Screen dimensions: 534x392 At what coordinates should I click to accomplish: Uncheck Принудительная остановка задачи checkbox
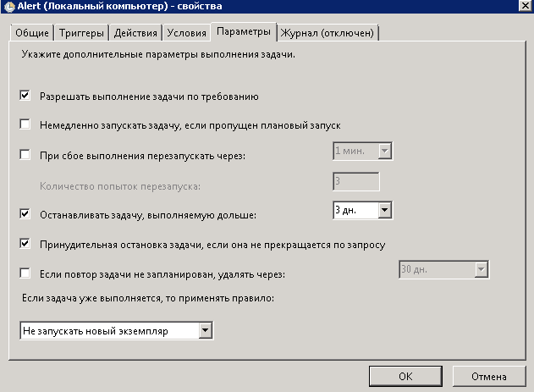(25, 244)
